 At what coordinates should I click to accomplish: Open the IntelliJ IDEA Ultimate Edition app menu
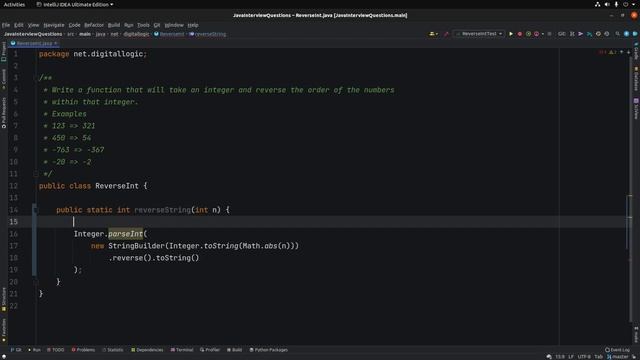(x=75, y=4)
